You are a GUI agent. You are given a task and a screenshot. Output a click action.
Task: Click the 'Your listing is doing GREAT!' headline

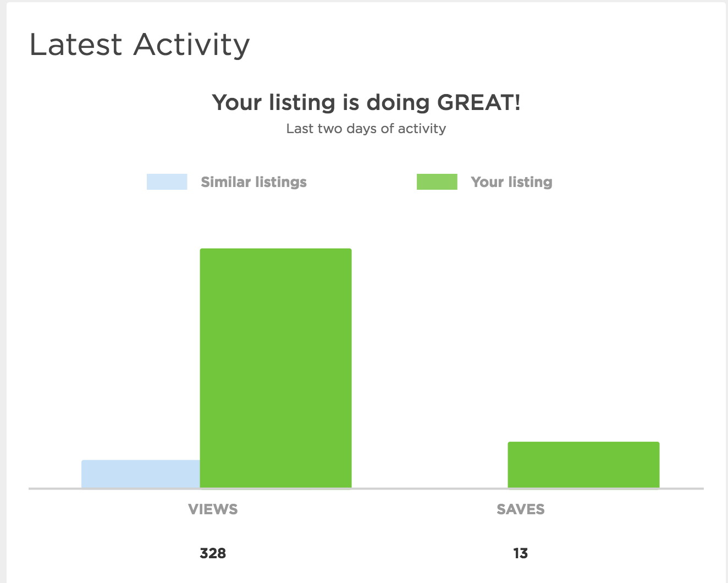pos(366,103)
